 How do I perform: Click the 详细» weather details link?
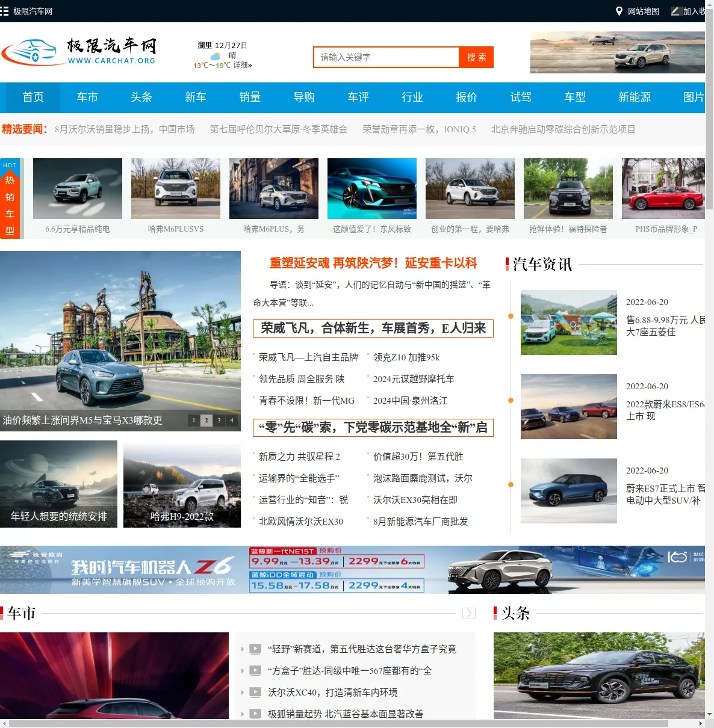coord(243,65)
